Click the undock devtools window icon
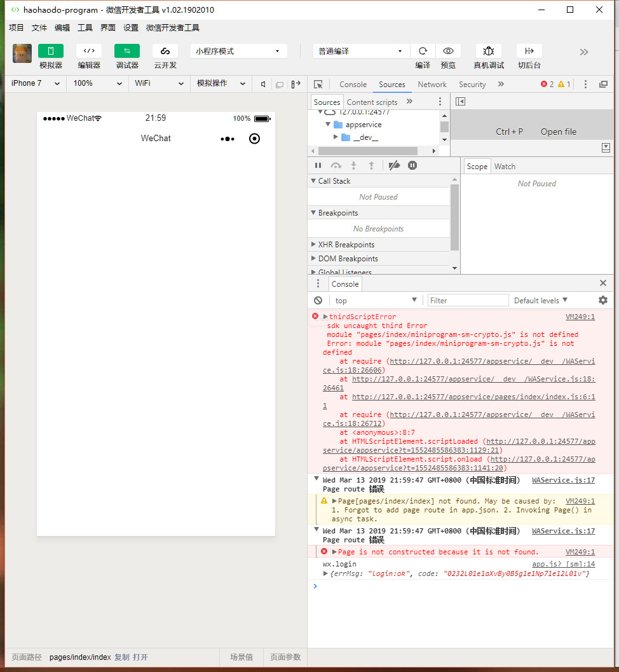The width and height of the screenshot is (619, 672). pos(603,84)
